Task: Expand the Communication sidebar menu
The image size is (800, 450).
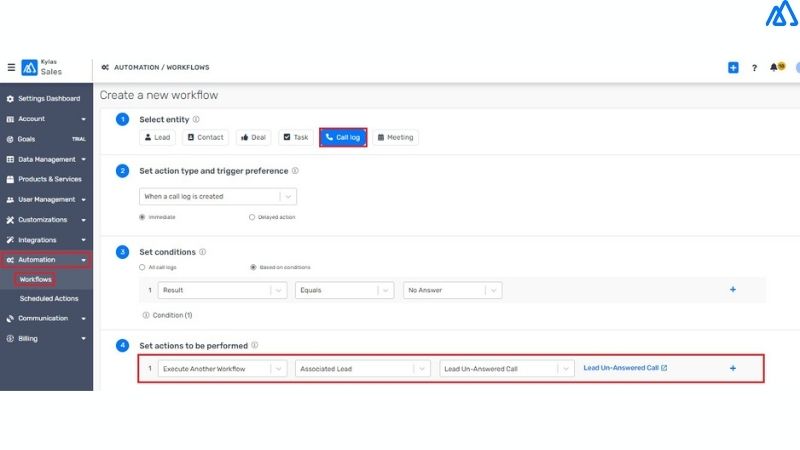Action: (83, 319)
